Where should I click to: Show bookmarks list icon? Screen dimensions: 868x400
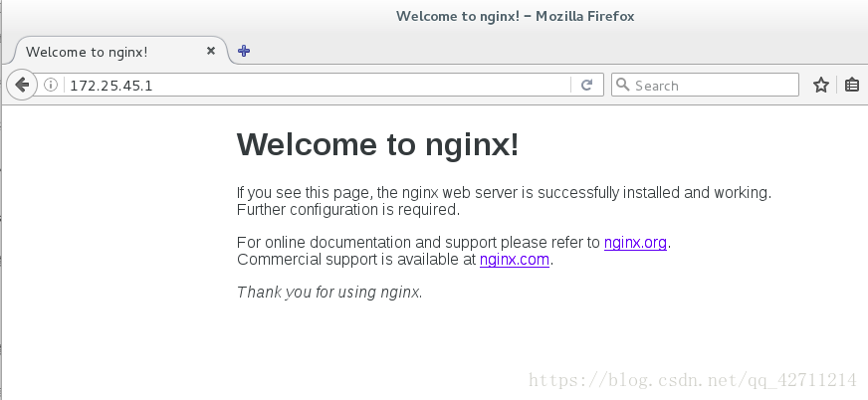[852, 85]
